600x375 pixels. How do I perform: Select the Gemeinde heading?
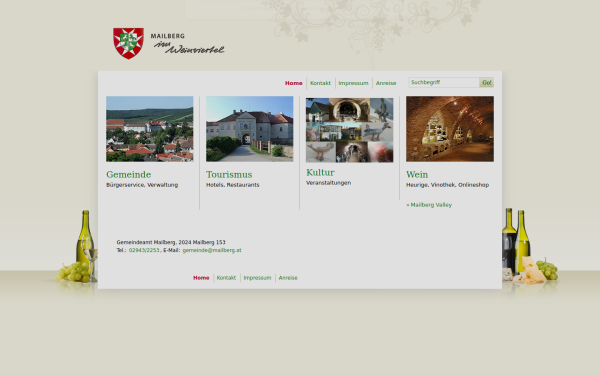[129, 174]
